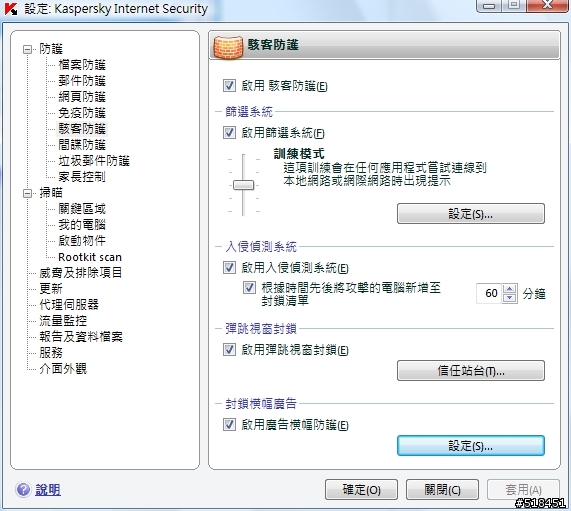The image size is (571, 511).
Task: Collapse the 掃瞄 tree node
Action: click(x=27, y=193)
